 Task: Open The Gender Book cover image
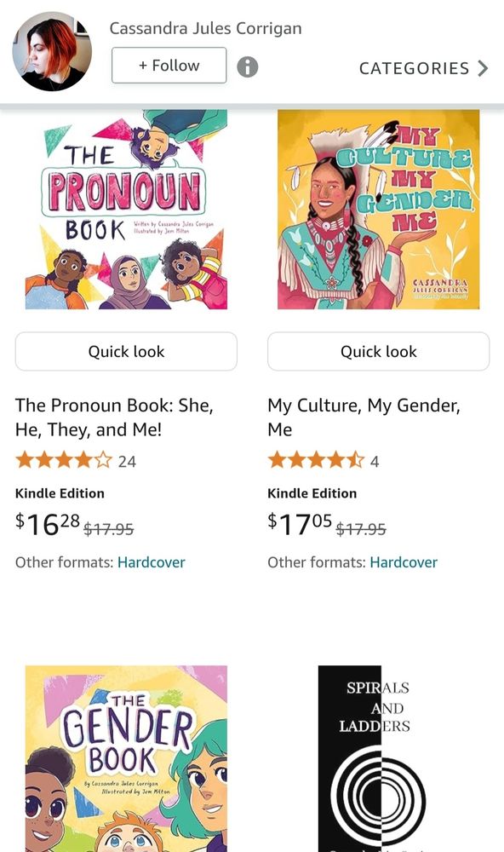[126, 758]
